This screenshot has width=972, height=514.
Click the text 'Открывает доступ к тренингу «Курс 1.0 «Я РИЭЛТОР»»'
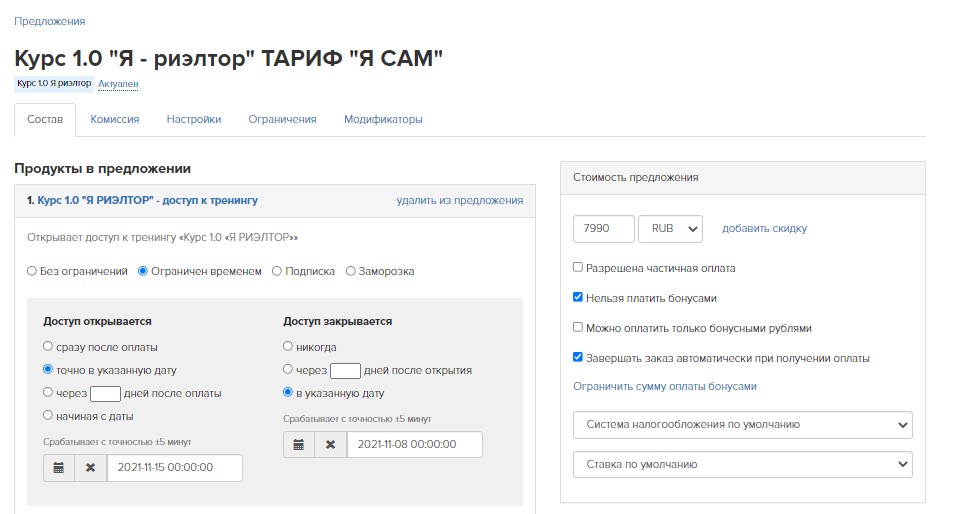[x=162, y=237]
